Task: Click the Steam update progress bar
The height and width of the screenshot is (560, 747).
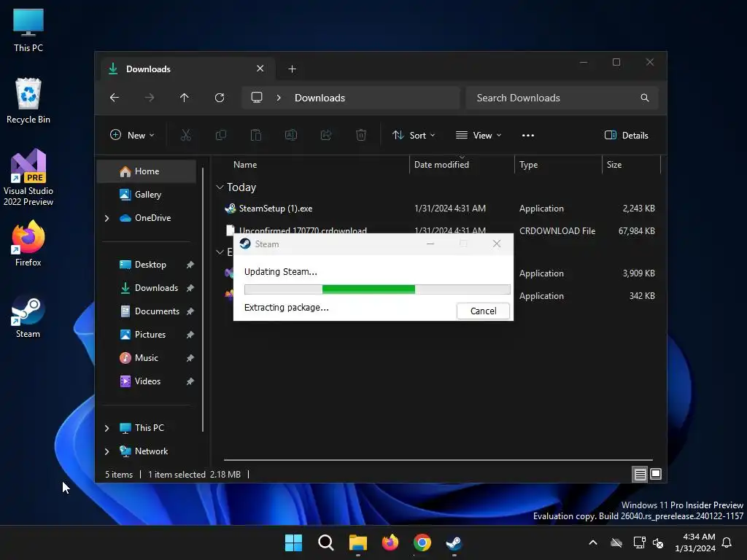Action: pos(377,289)
